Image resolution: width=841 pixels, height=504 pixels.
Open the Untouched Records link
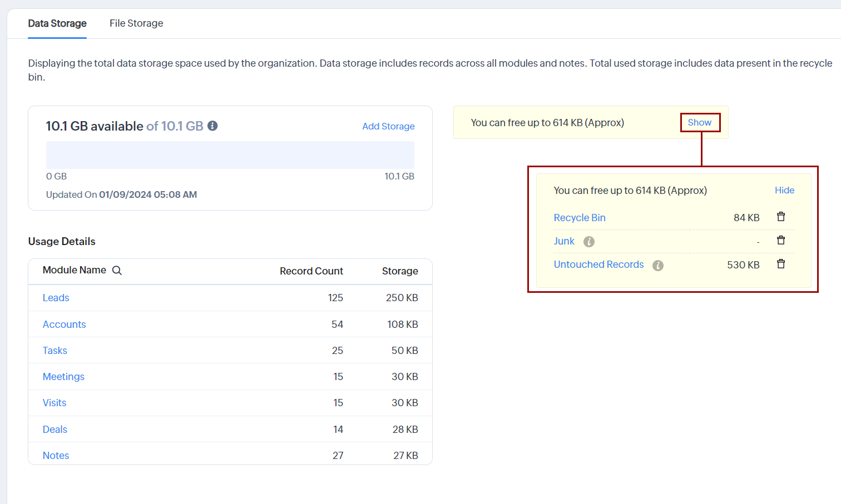598,265
